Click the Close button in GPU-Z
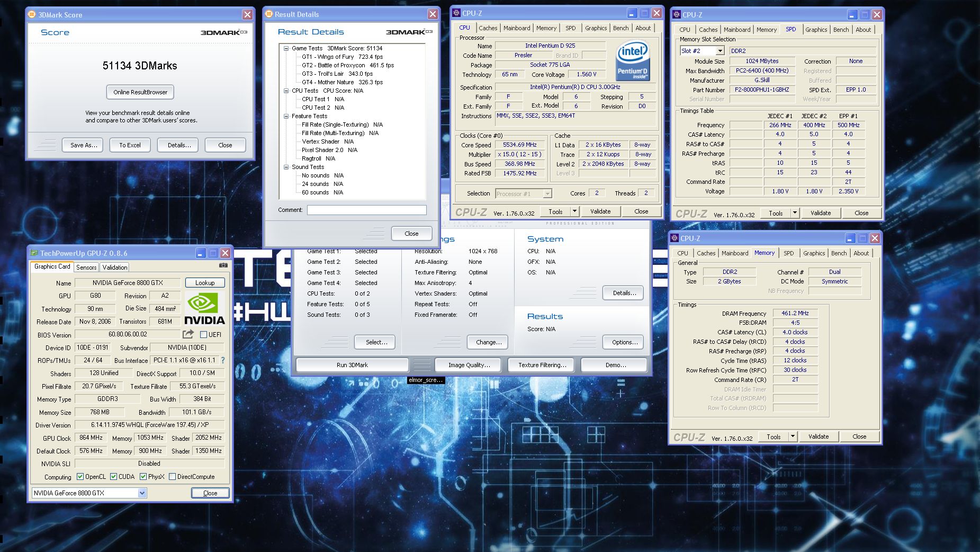980x552 pixels. [210, 493]
